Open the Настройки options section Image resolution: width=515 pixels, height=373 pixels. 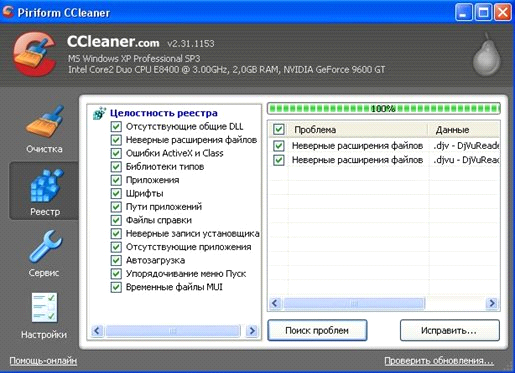click(44, 316)
